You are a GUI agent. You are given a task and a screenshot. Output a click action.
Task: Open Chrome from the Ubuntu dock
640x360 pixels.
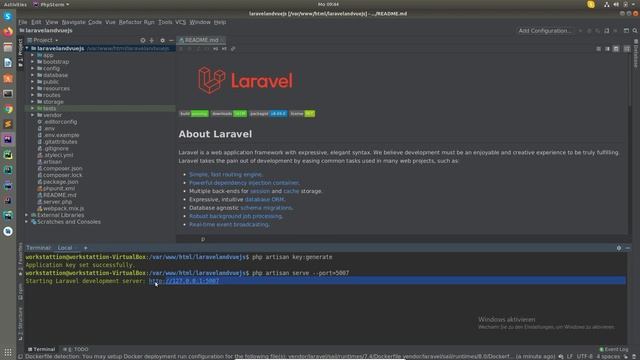click(x=8, y=109)
